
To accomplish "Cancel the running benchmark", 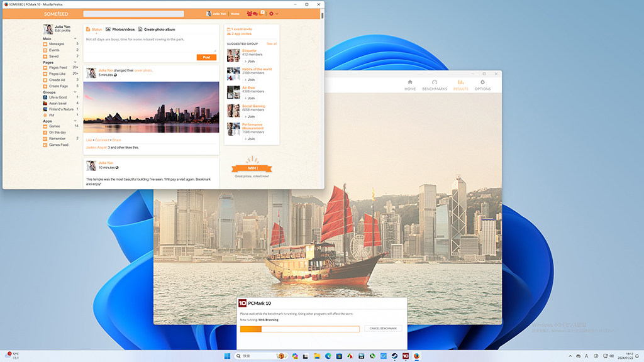I will tap(383, 328).
